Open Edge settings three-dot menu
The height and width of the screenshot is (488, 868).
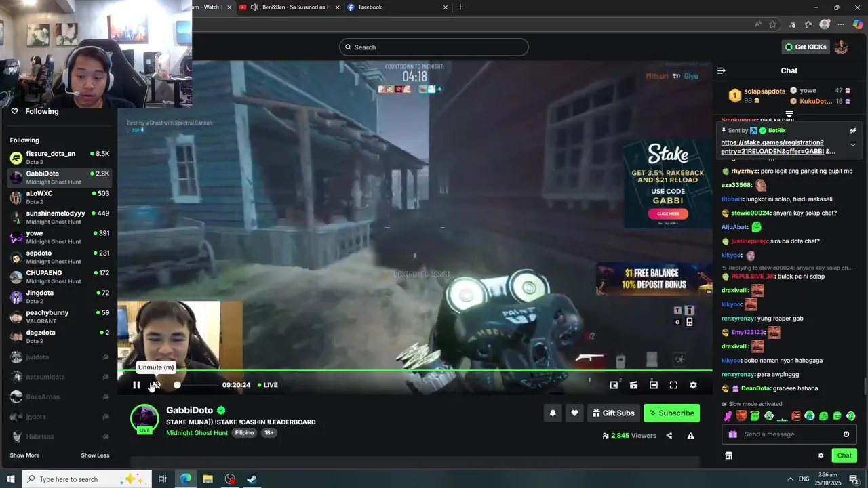[x=842, y=24]
